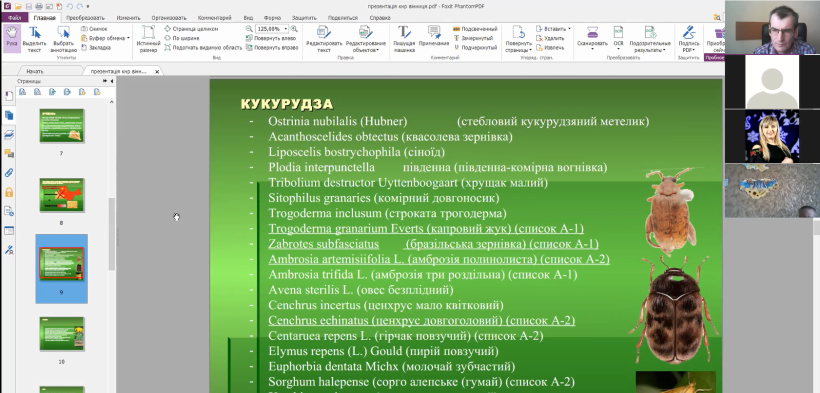Click Удалить pages button
Viewport: 820px width, 393px height.
point(550,38)
